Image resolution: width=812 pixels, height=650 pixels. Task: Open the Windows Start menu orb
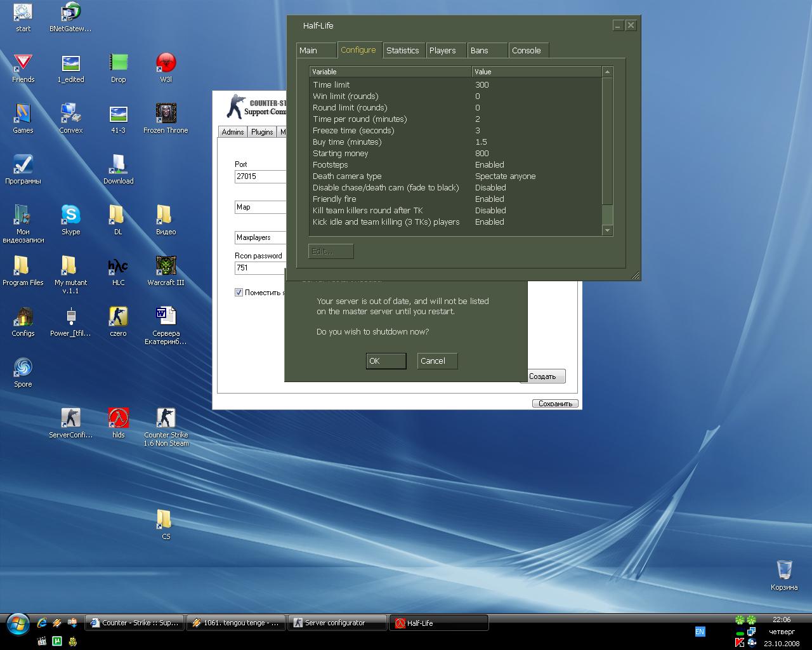pyautogui.click(x=18, y=624)
